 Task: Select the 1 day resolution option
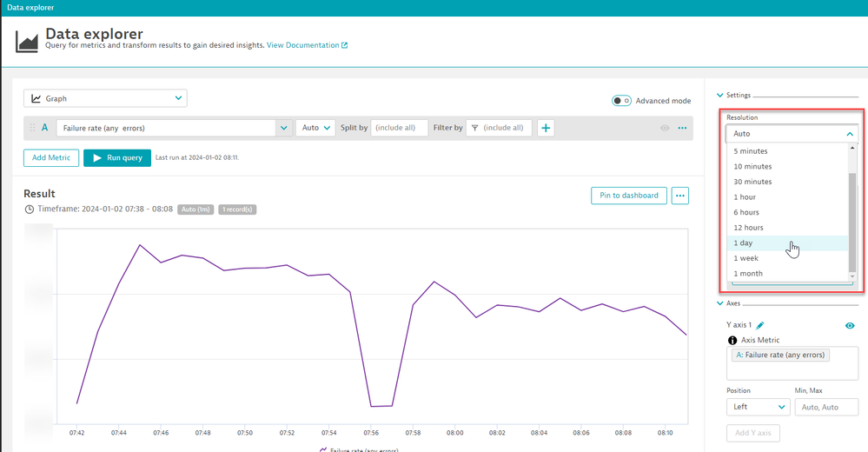(743, 243)
